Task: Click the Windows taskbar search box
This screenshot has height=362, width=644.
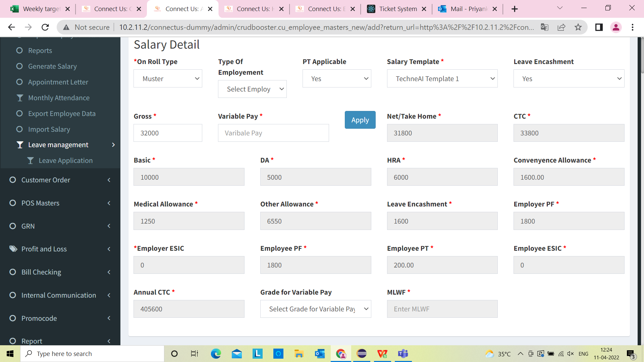Action: click(x=92, y=354)
